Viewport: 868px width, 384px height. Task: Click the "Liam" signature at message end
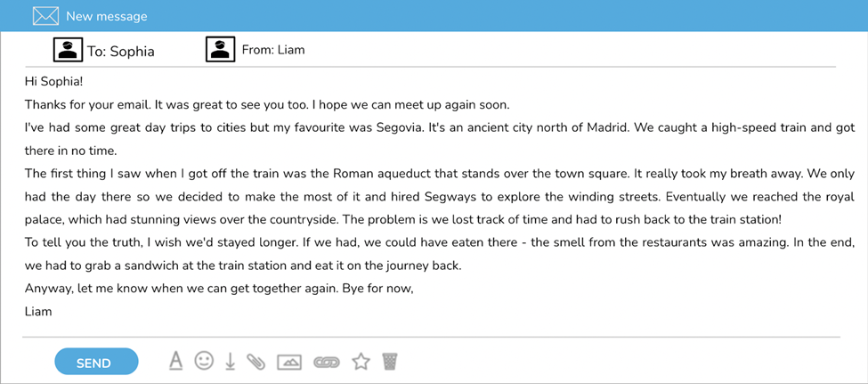click(x=38, y=312)
